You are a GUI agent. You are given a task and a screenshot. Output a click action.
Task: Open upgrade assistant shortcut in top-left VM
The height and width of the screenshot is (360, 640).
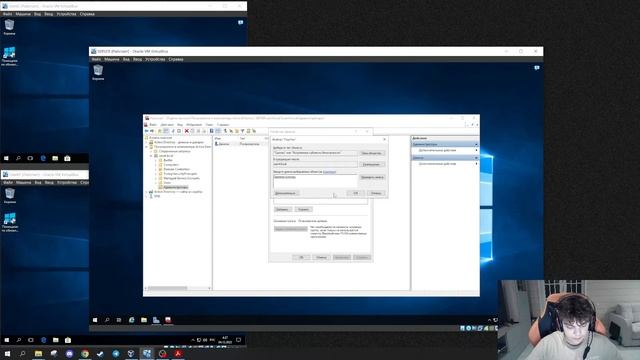point(9,56)
